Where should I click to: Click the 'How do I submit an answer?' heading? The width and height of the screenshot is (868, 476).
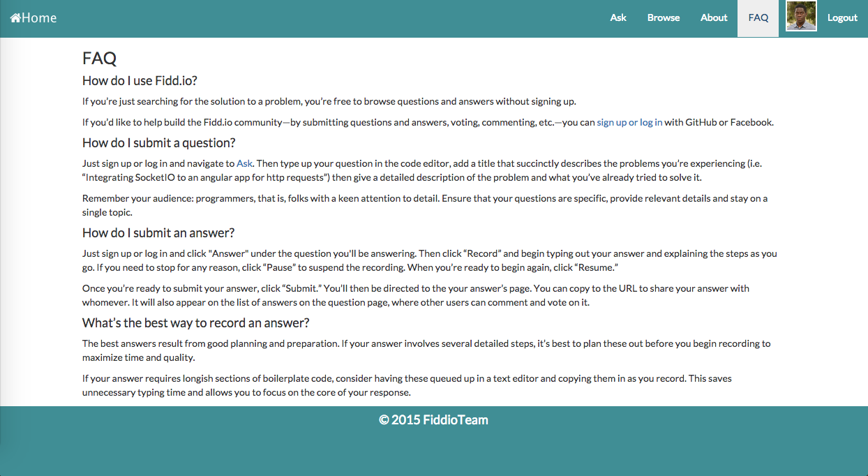(x=158, y=232)
